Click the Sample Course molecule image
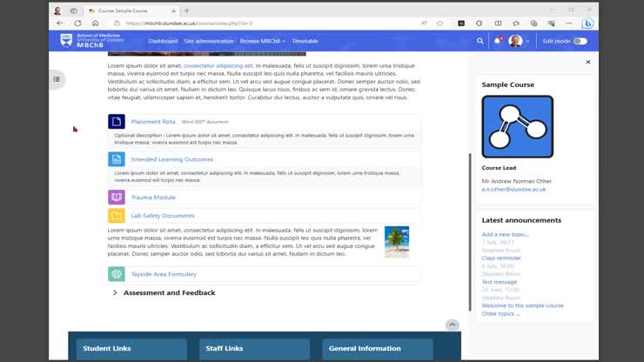 [x=518, y=126]
